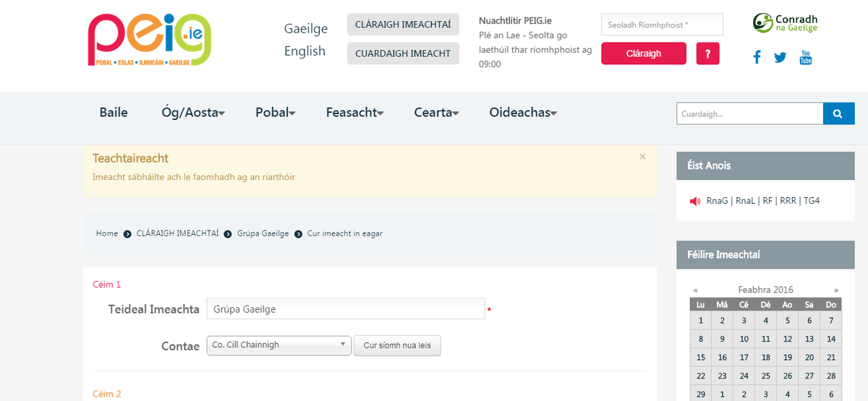Expand the Oideachas menu
Image resolution: width=868 pixels, height=401 pixels.
point(523,113)
